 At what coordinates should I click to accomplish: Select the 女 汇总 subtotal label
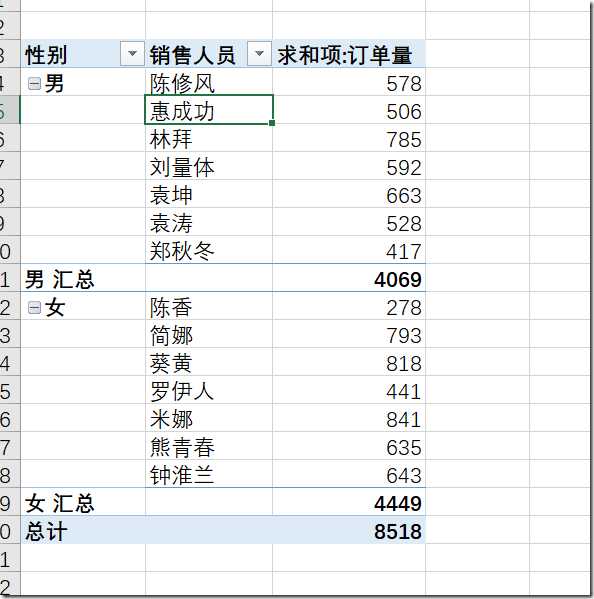[x=59, y=503]
